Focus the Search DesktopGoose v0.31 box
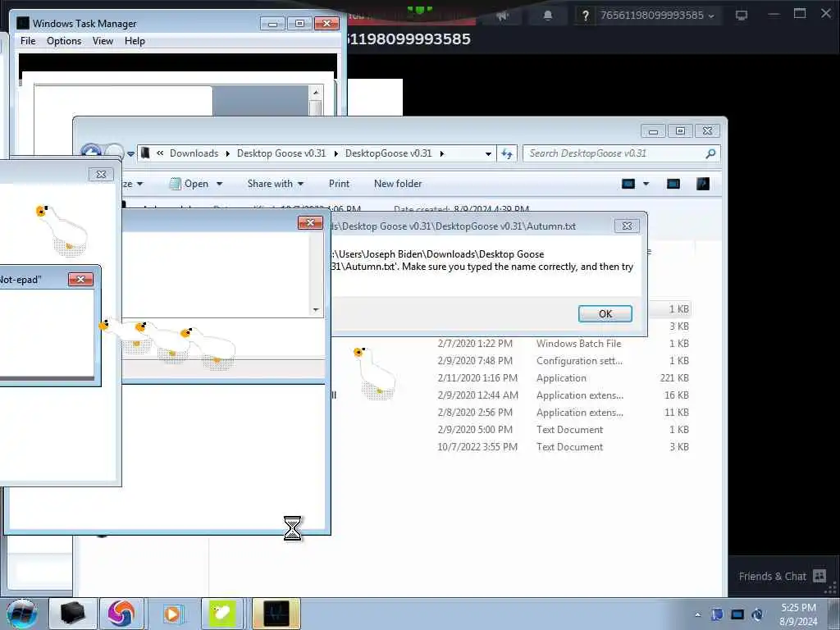The image size is (840, 630). [622, 153]
